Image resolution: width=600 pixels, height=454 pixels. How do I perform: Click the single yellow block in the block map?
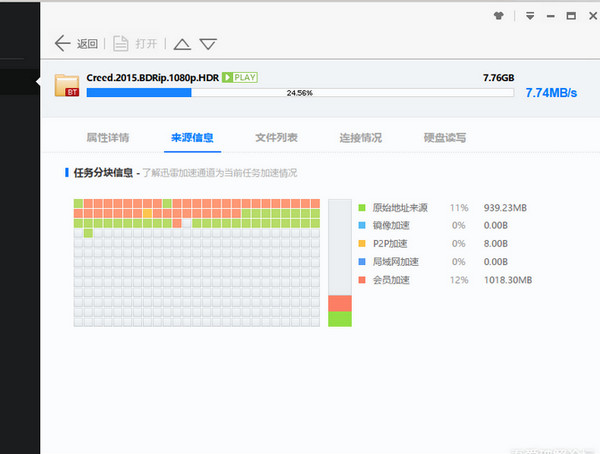point(147,214)
